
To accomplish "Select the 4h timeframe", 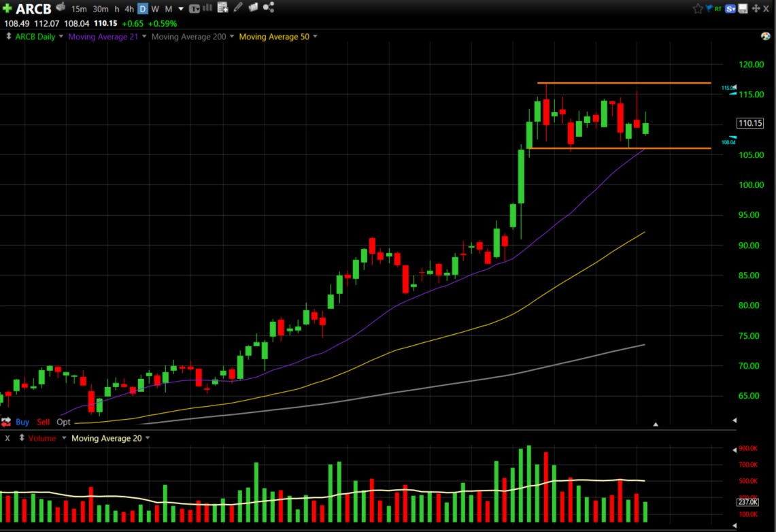I will (x=129, y=9).
